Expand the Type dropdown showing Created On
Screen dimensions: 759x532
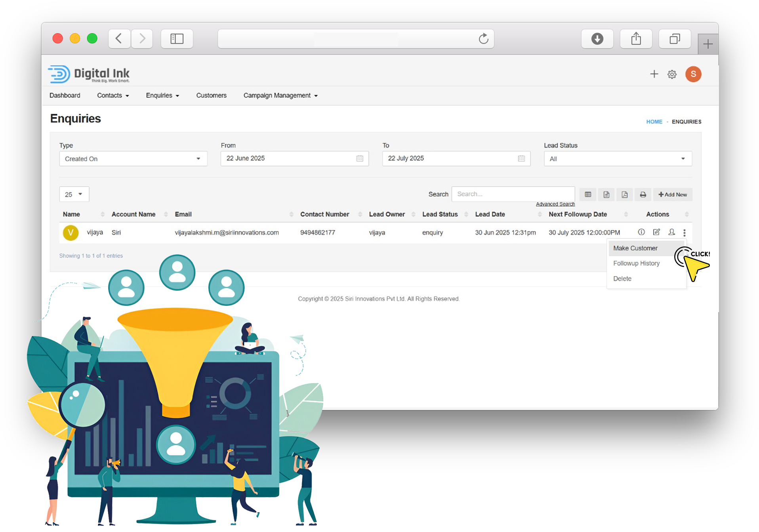coord(133,159)
